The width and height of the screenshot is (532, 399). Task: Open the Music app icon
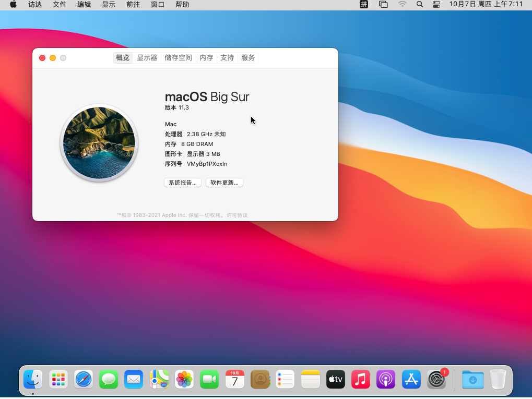[361, 379]
